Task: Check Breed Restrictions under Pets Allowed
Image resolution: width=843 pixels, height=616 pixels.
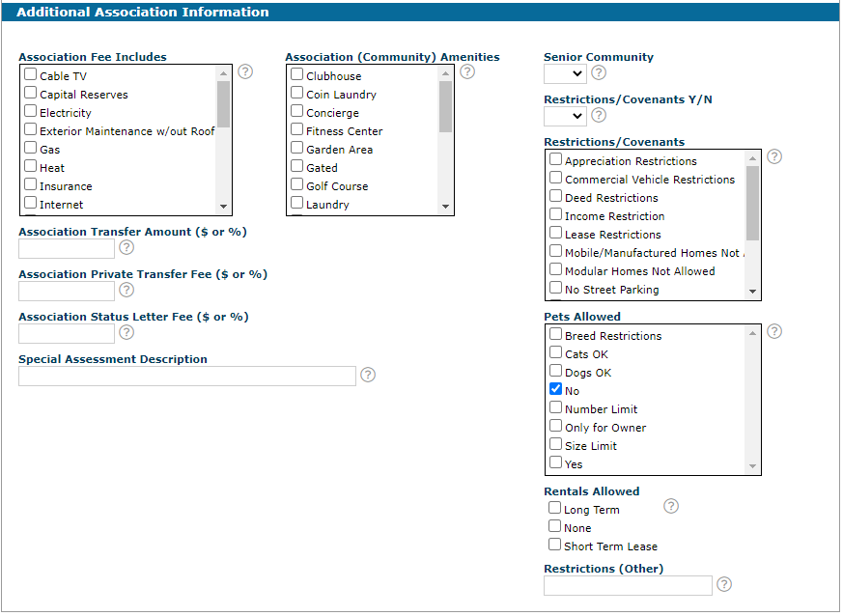Action: pyautogui.click(x=555, y=334)
